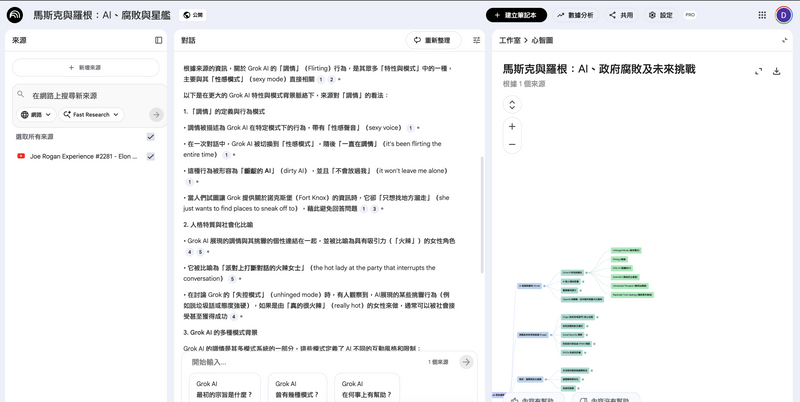Click the 新增來源 add source button
The image size is (800, 402).
tap(86, 67)
